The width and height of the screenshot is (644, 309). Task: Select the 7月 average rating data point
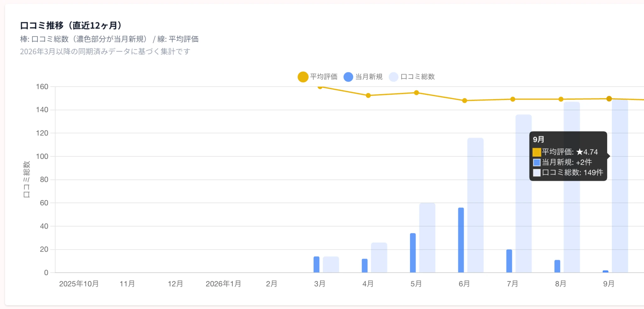pyautogui.click(x=513, y=99)
